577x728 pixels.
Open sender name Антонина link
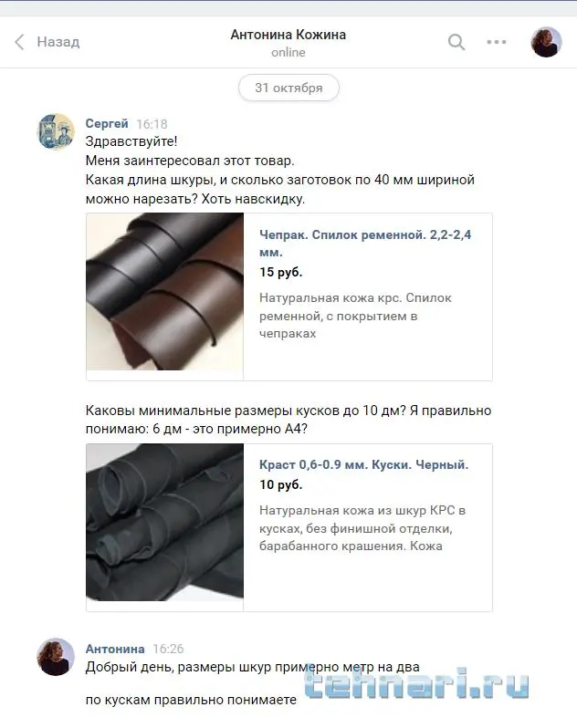pyautogui.click(x=115, y=649)
